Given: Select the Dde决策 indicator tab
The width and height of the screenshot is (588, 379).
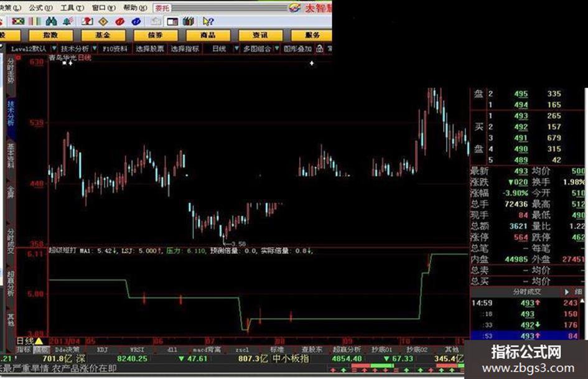Looking at the screenshot, I should click(67, 350).
